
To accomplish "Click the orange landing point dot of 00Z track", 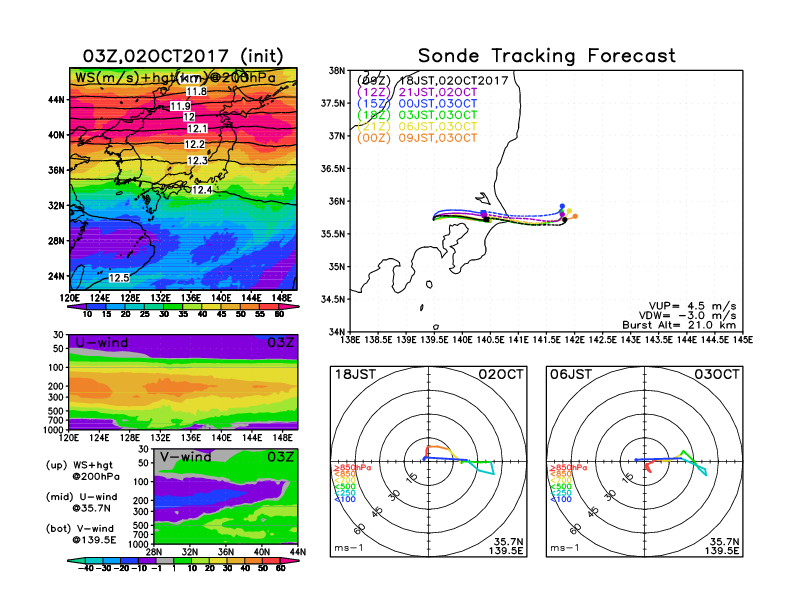I will pyautogui.click(x=575, y=217).
